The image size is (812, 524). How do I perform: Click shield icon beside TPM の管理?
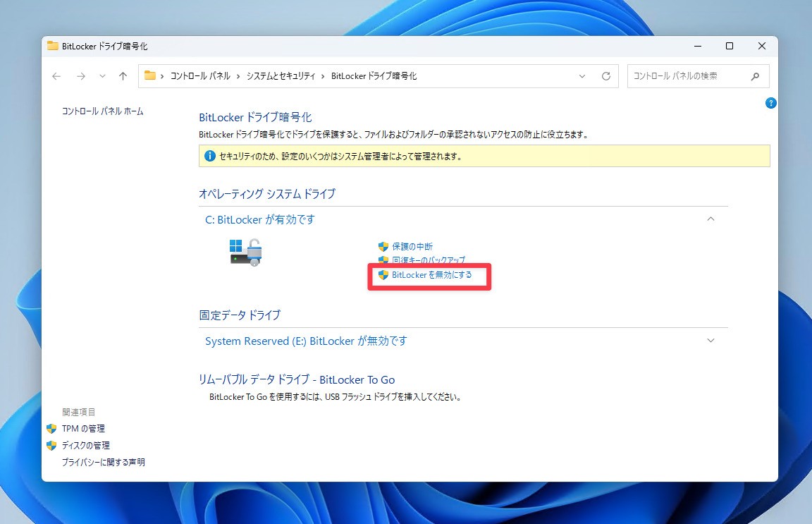click(51, 429)
